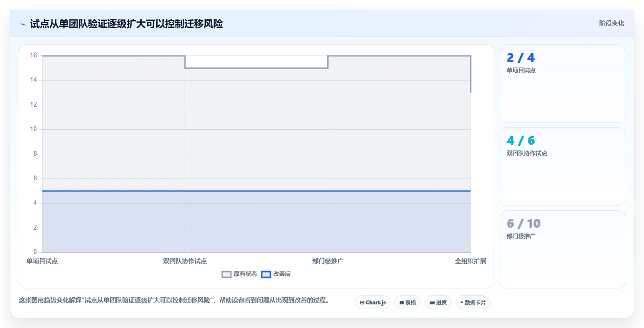Screen dimensions: 644x328
Task: Click the 阶段变化 label in header
Action: (x=611, y=23)
